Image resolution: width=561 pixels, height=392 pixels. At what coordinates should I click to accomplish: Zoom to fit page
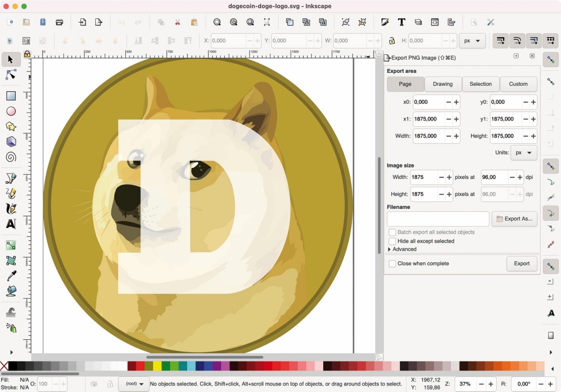250,22
